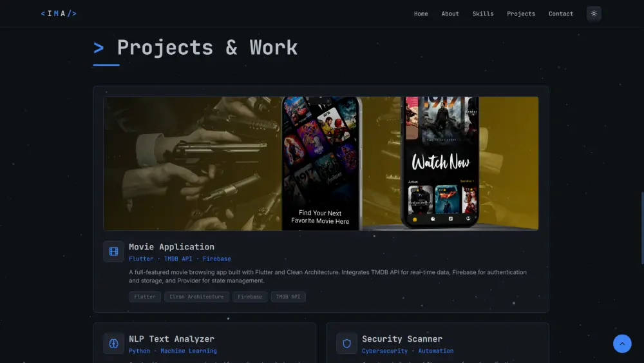
Task: Open the Movie Application banner image
Action: (x=321, y=164)
